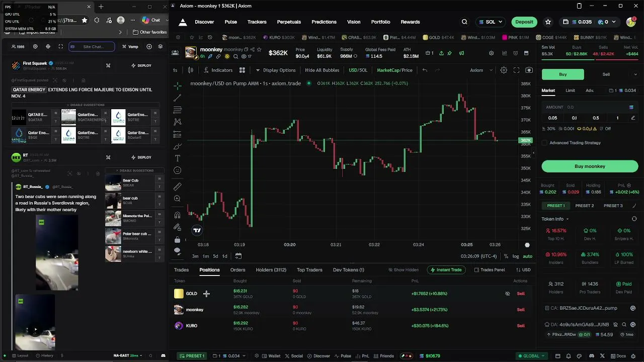This screenshot has width=644, height=362.
Task: Toggle log scale on chart
Action: click(516, 256)
